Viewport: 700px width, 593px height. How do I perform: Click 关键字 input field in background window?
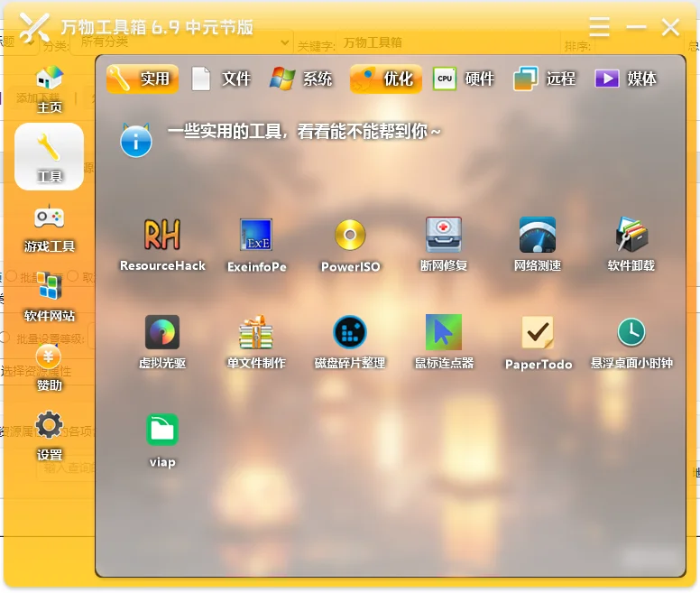coord(447,42)
